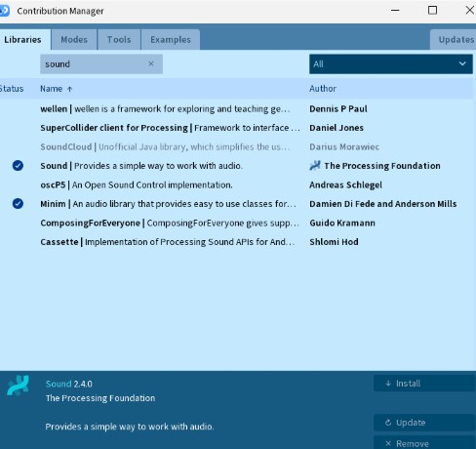Click the Update button
The height and width of the screenshot is (449, 476).
click(x=424, y=423)
